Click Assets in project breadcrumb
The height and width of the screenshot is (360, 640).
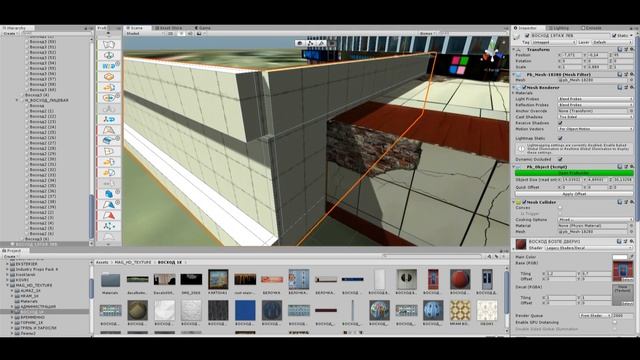pyautogui.click(x=102, y=262)
